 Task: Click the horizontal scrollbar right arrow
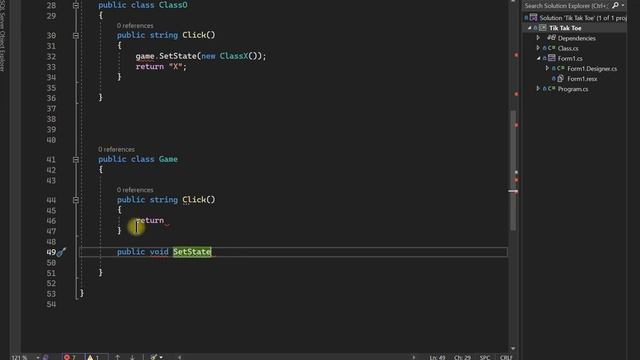pos(413,357)
